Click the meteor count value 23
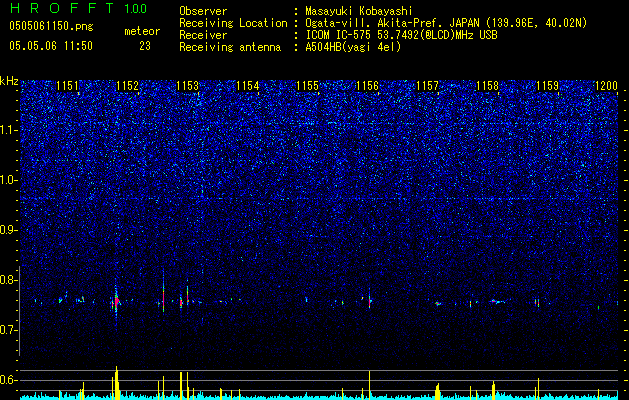This screenshot has height=400, width=629. (x=145, y=46)
